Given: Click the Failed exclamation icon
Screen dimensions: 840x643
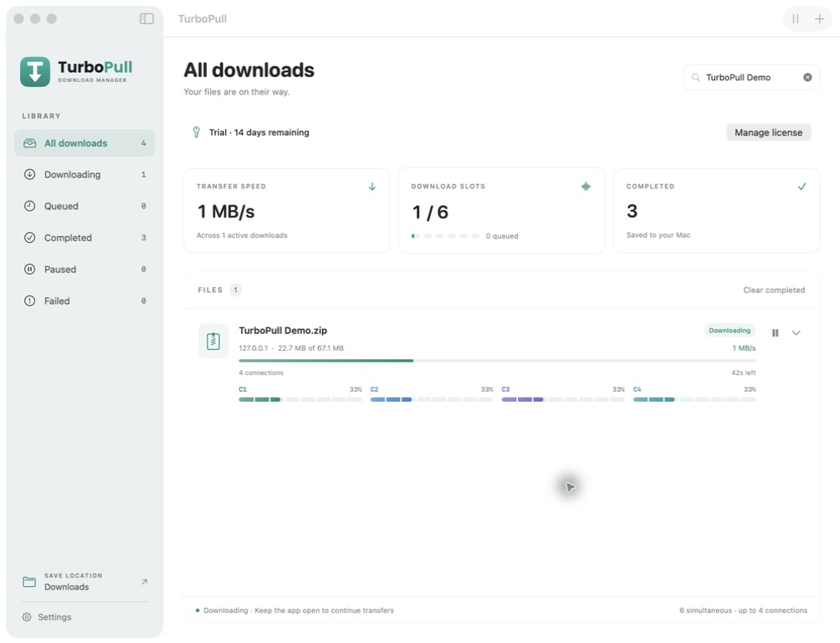Looking at the screenshot, I should pos(30,301).
